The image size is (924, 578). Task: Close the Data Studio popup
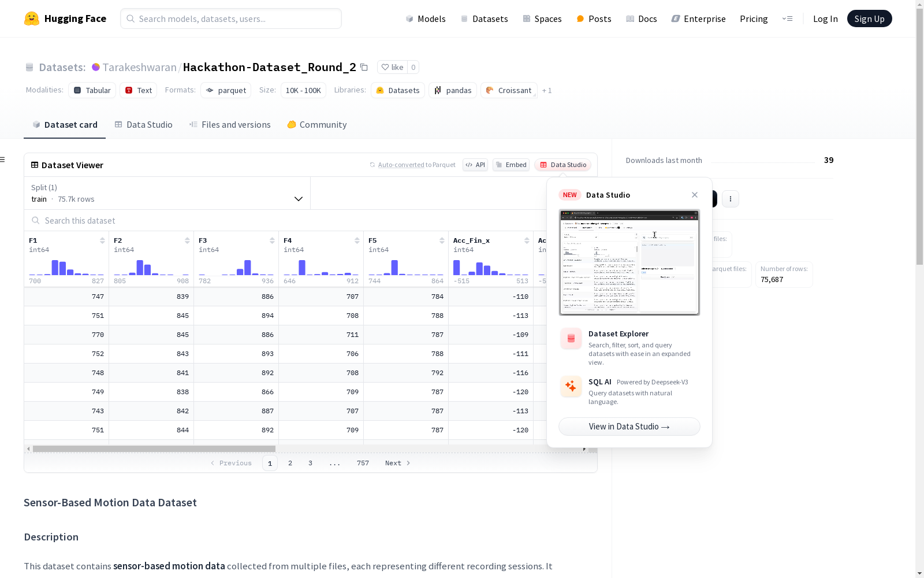[x=695, y=195]
